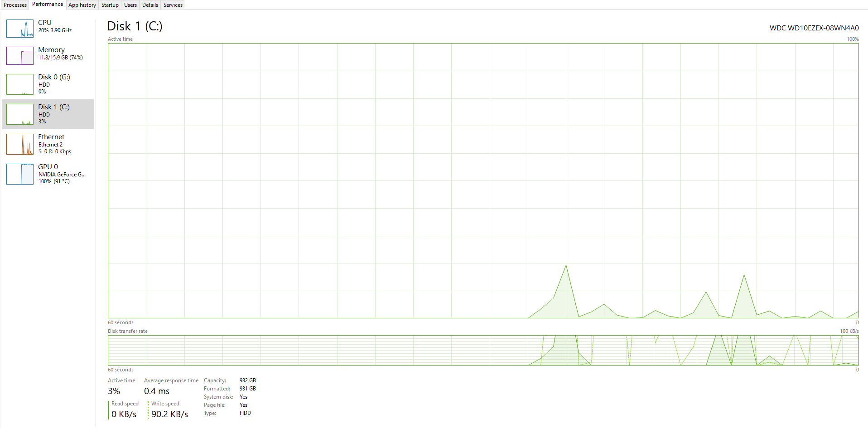Open the Details tab
The width and height of the screenshot is (868, 429).
point(150,5)
